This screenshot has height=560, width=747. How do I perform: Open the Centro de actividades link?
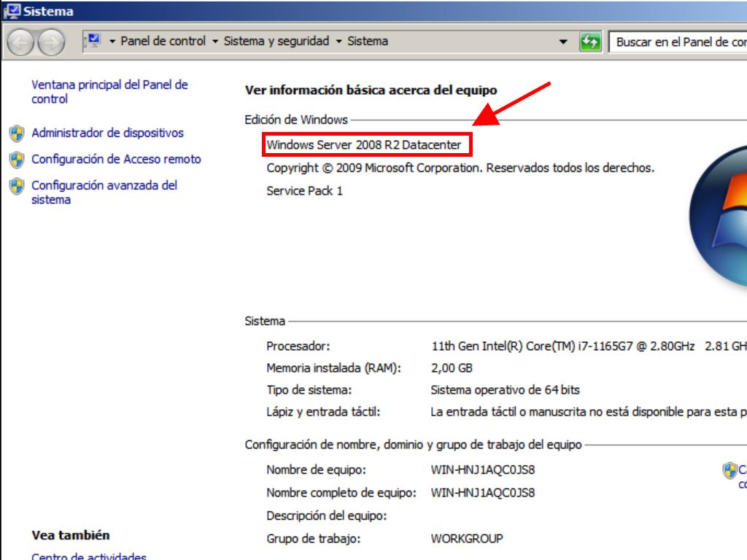coord(89,556)
